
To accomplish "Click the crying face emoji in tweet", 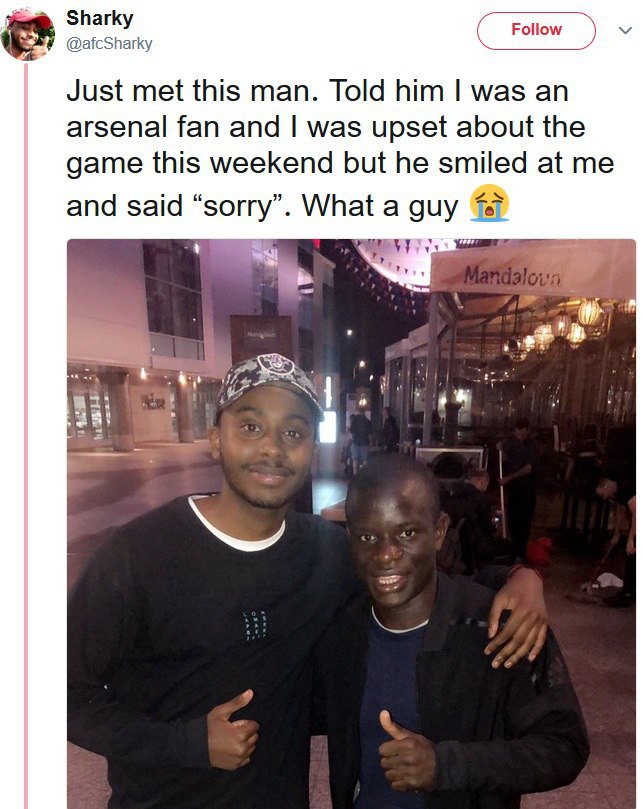I will pos(489,203).
